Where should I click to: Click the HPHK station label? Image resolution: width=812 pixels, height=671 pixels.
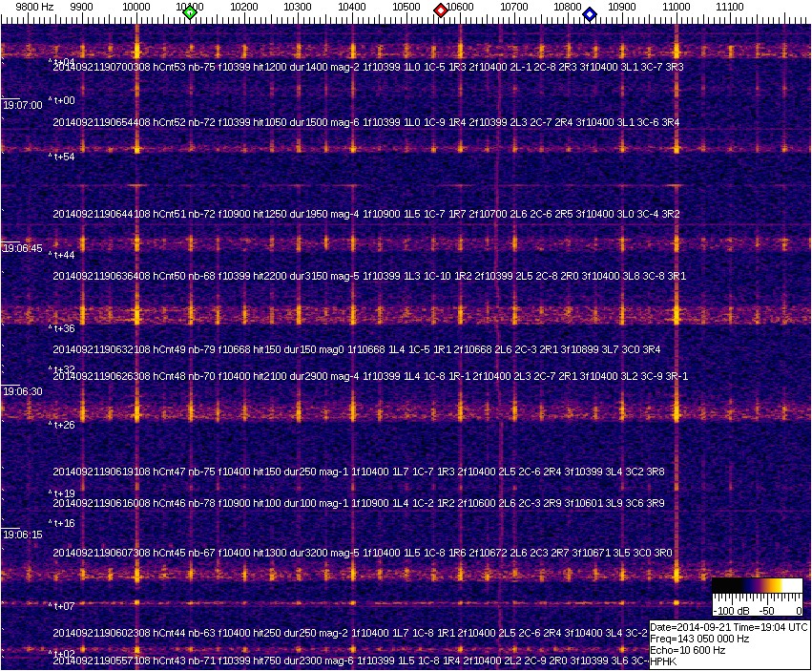662,661
